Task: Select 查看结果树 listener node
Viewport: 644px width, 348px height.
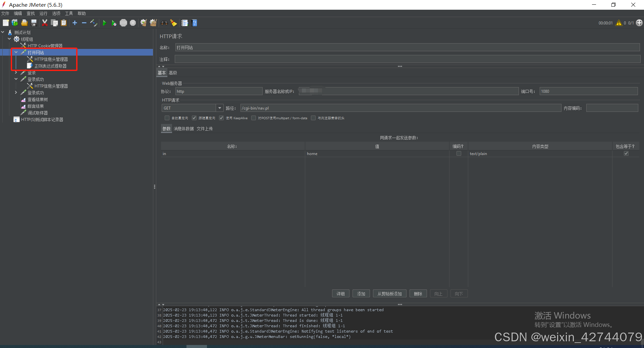Action: tap(38, 99)
